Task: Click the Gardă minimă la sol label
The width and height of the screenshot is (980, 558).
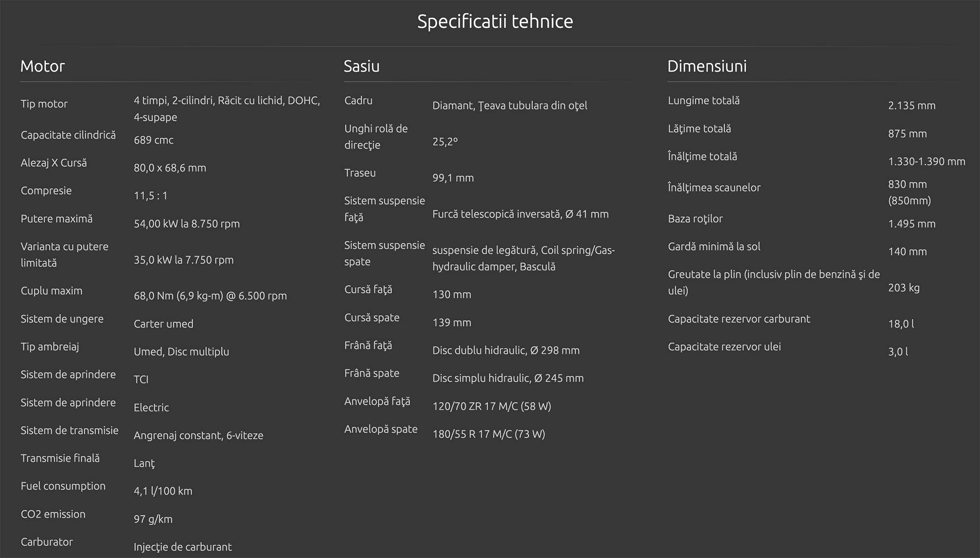Action: (714, 247)
